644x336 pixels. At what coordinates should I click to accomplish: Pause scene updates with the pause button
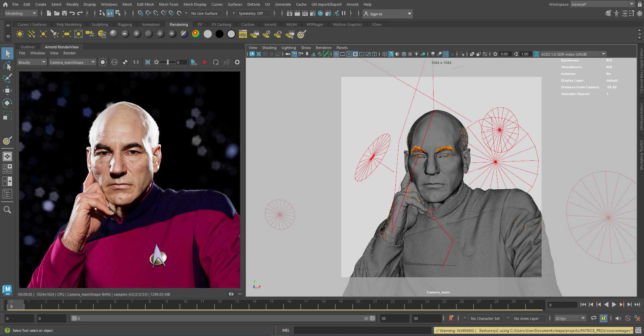point(344,13)
